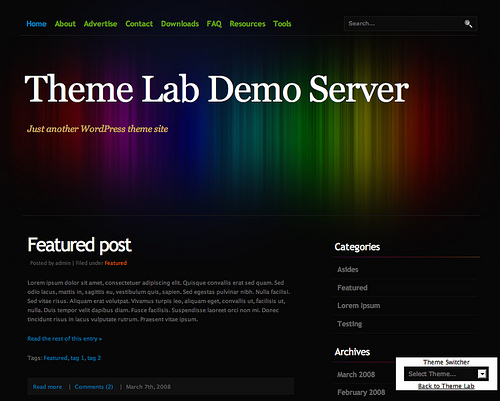Click Back to Theme Lab link
The width and height of the screenshot is (500, 401).
[446, 386]
